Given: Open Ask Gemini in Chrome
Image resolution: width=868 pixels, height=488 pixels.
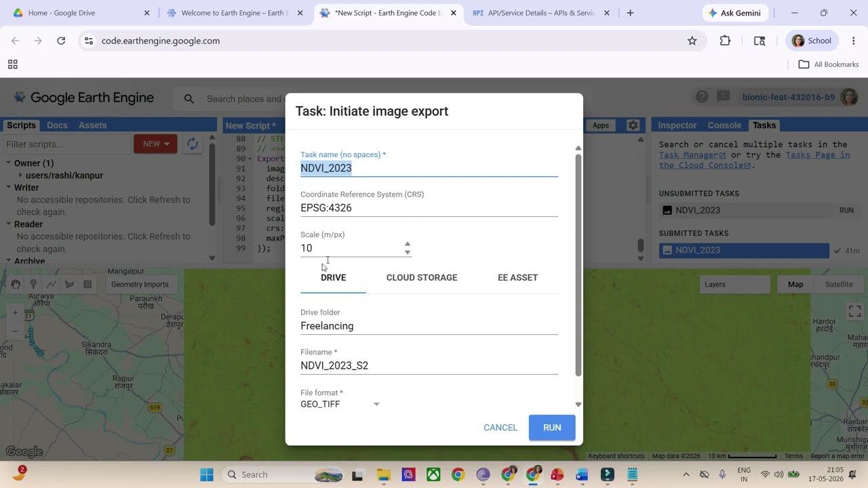Looking at the screenshot, I should pos(734,13).
